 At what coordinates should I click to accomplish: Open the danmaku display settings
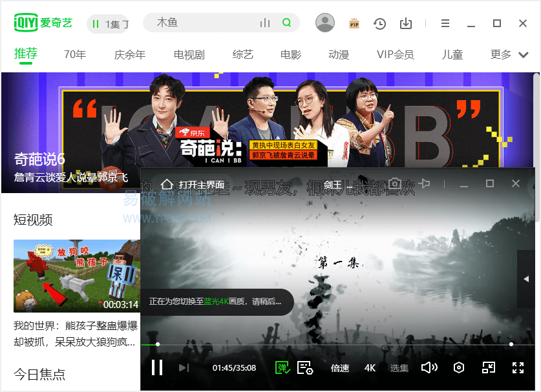(304, 367)
